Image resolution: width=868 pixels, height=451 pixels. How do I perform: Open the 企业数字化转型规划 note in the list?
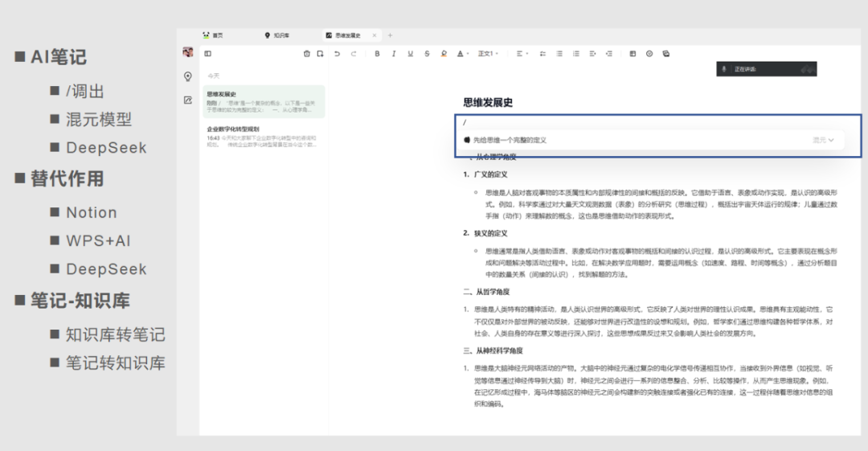coord(264,137)
